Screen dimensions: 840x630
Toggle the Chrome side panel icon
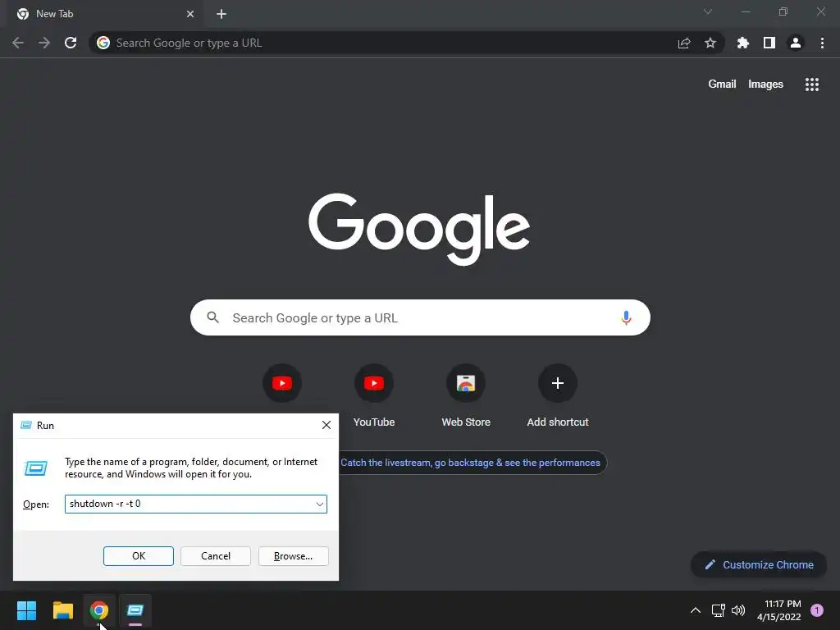click(769, 43)
